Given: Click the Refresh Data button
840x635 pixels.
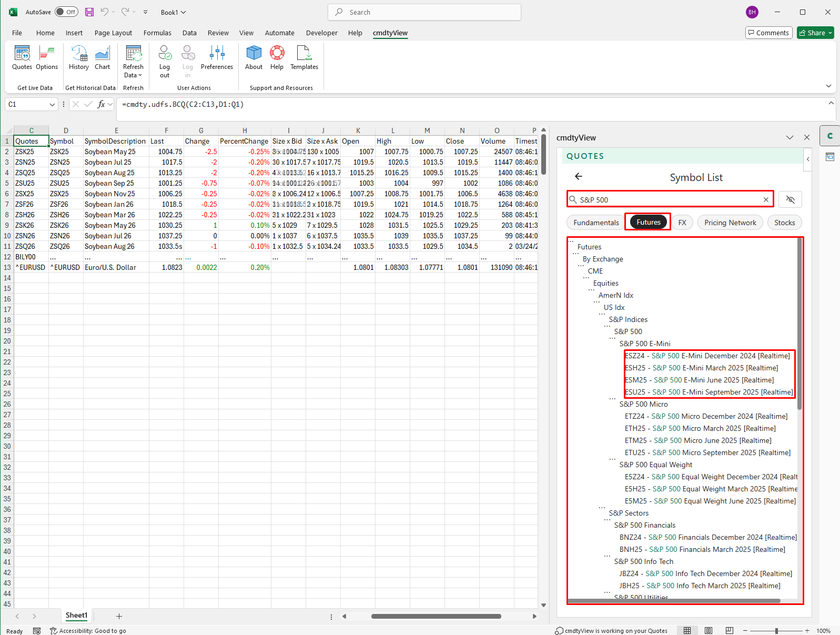Looking at the screenshot, I should 133,62.
